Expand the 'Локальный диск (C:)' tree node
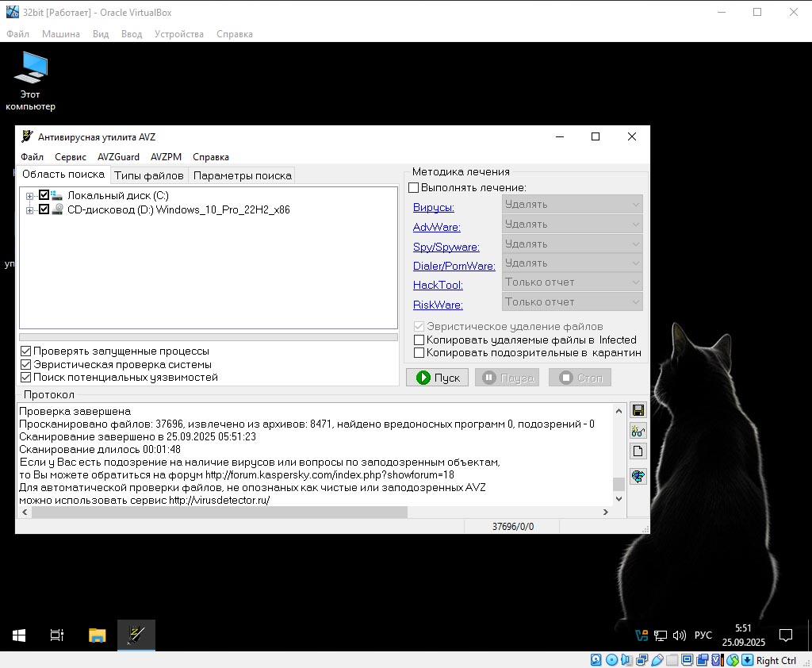The height and width of the screenshot is (668, 812). coord(30,196)
